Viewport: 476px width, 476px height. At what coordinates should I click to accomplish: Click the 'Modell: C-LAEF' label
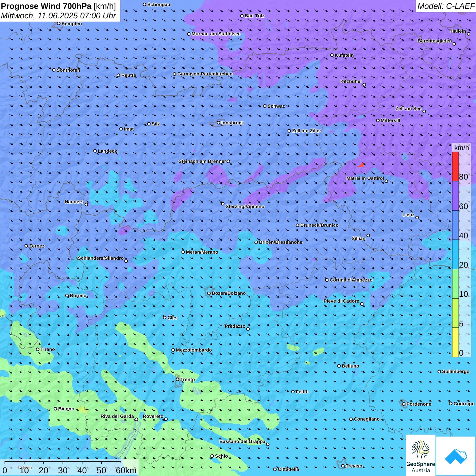click(446, 6)
